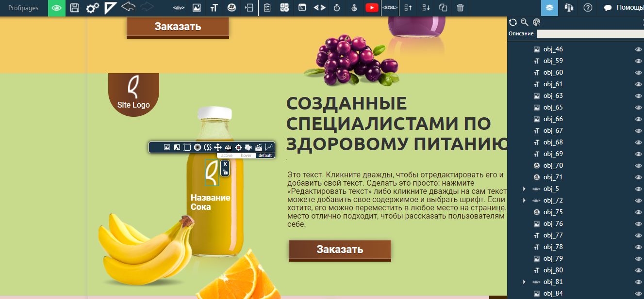
Task: Select the text insertion tool (tT) in the toolbar
Action: 214,8
